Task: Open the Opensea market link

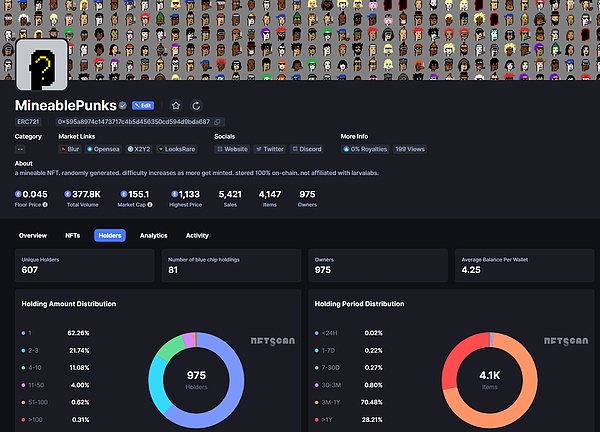Action: click(102, 149)
